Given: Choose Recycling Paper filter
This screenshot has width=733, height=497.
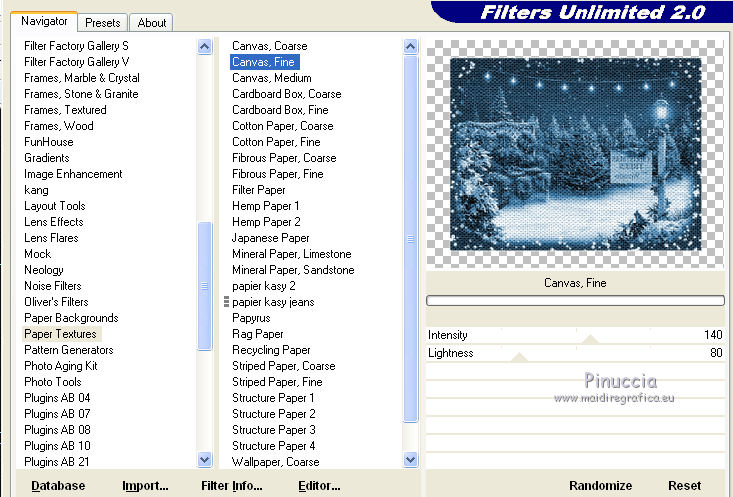Looking at the screenshot, I should (271, 350).
